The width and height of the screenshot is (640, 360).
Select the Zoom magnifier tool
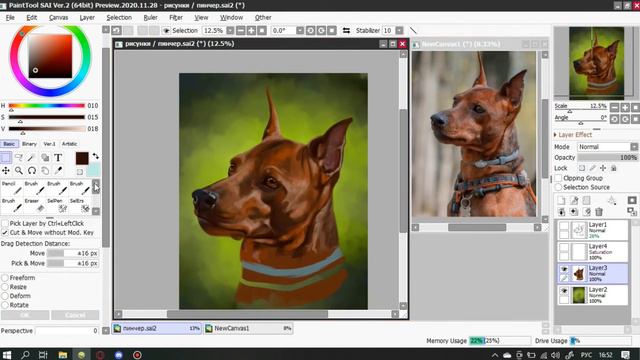[x=19, y=171]
